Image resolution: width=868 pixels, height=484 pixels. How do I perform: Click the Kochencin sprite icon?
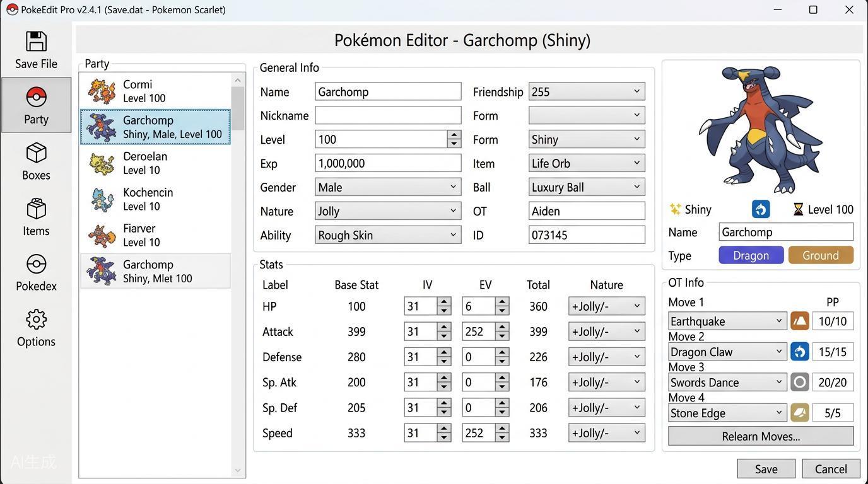[x=102, y=199]
